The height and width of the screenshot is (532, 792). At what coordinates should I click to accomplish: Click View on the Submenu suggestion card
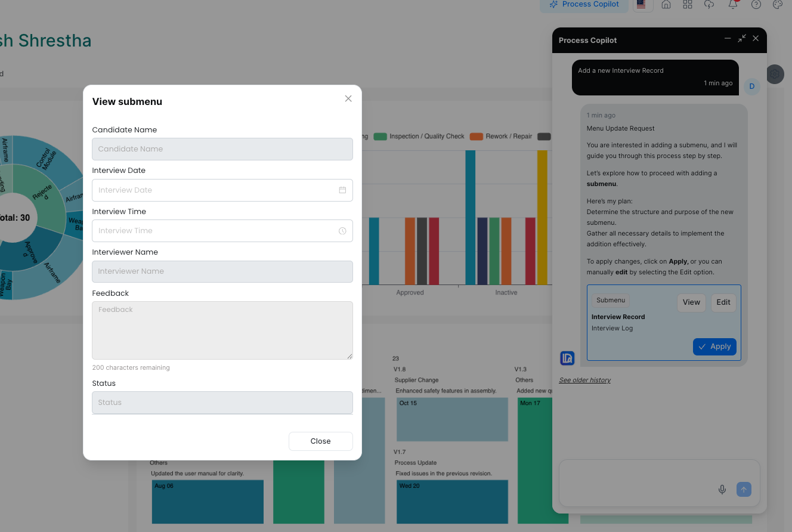691,302
